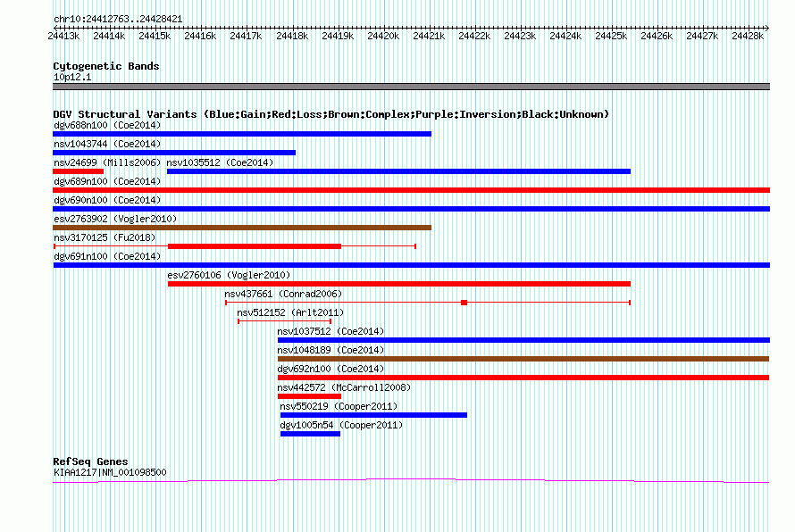Click the dgv692n100 (Coe2014) red bar
Screen dimensions: 795x532
(x=523, y=378)
